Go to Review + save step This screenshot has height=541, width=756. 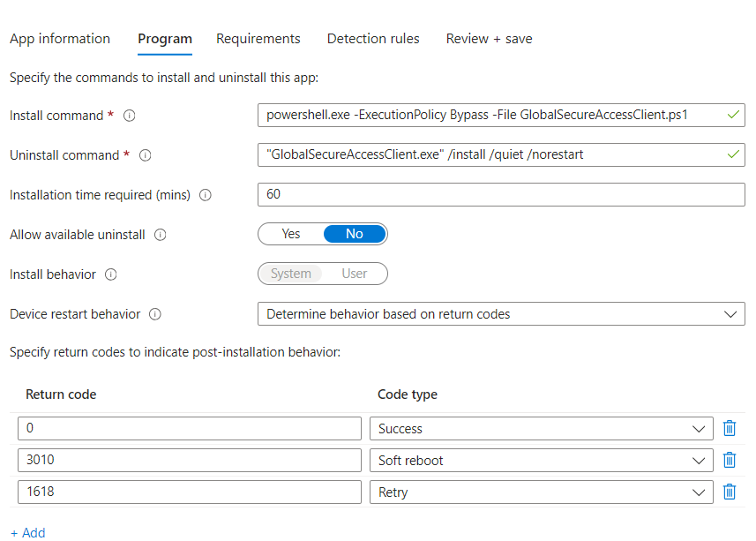click(489, 39)
